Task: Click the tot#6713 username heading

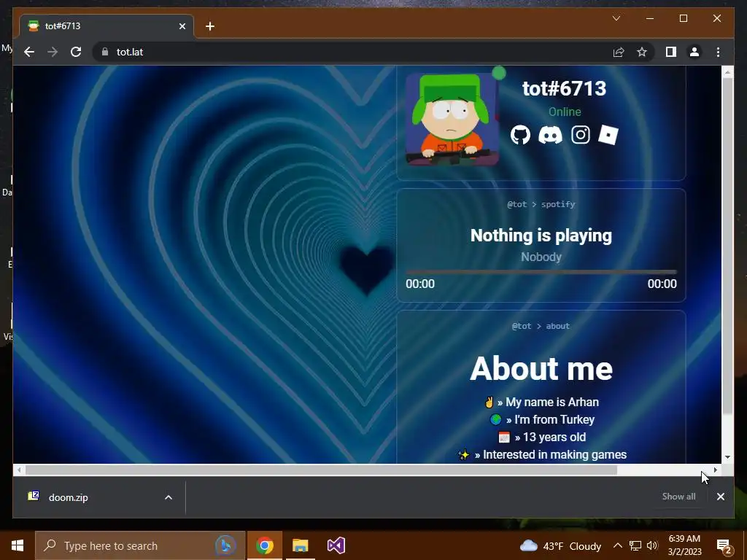Action: coord(564,88)
